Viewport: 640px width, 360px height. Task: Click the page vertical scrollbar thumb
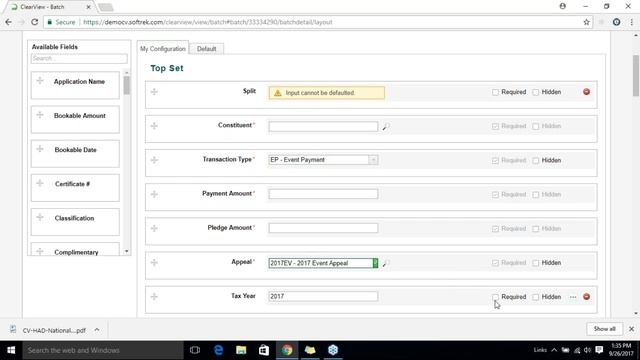(636, 76)
